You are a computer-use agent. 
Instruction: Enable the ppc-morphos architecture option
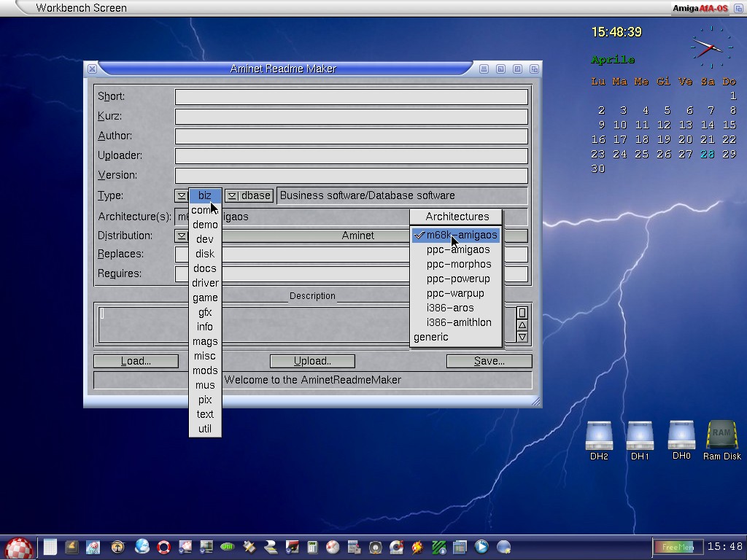tap(458, 264)
